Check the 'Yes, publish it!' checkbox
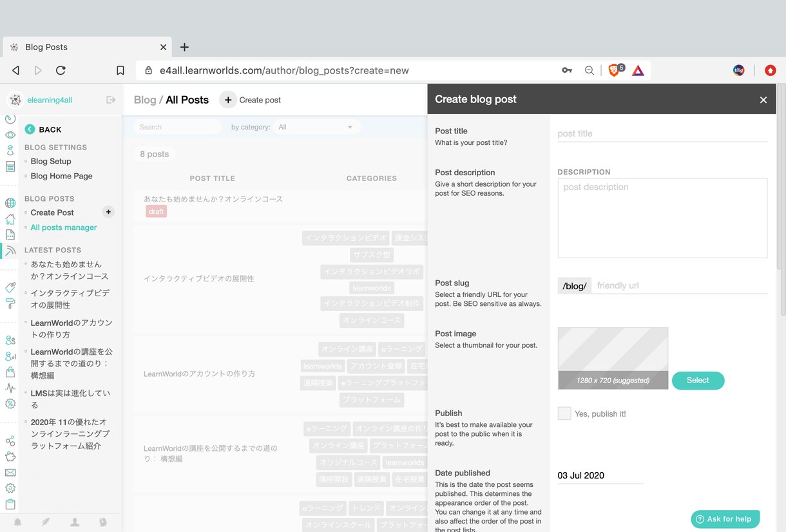Viewport: 786px width, 532px height. coord(564,413)
